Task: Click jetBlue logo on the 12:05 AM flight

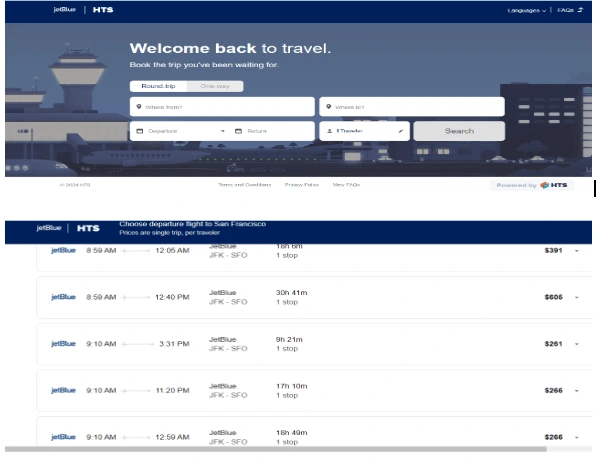Action: pyautogui.click(x=63, y=250)
